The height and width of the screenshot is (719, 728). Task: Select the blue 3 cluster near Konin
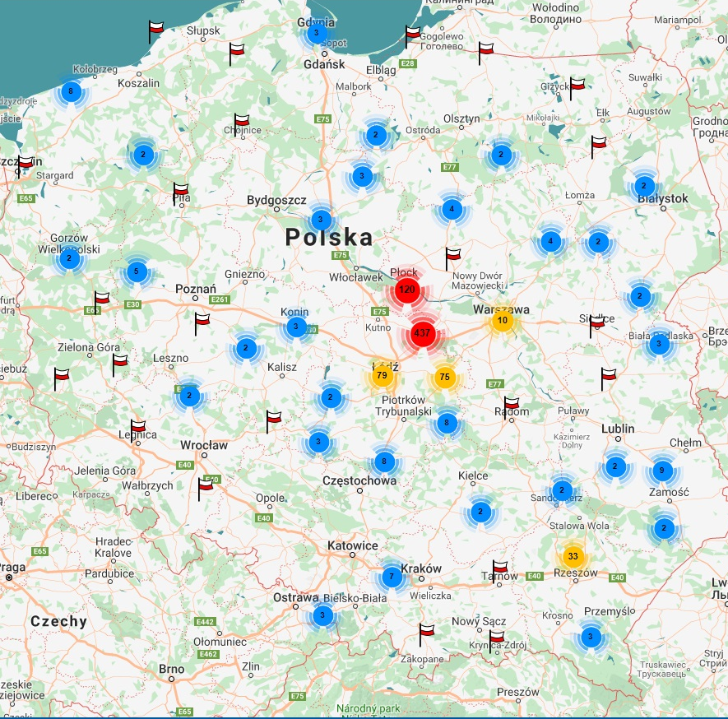[296, 327]
